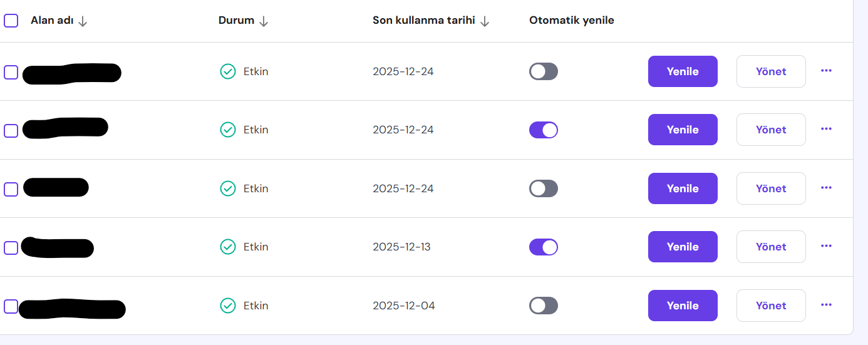Disable auto-renew for the 2025-12-13 domain
Viewport: 868px width, 345px height.
(543, 247)
